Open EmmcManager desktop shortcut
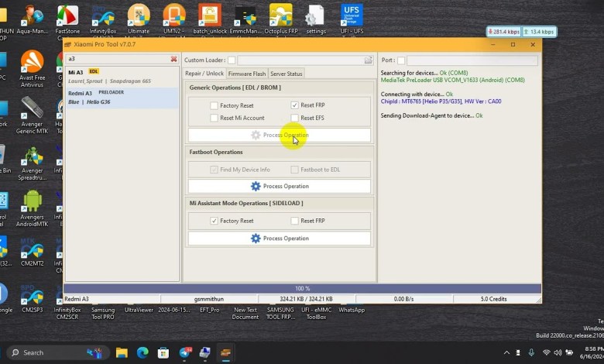This screenshot has width=604, height=364. click(245, 19)
